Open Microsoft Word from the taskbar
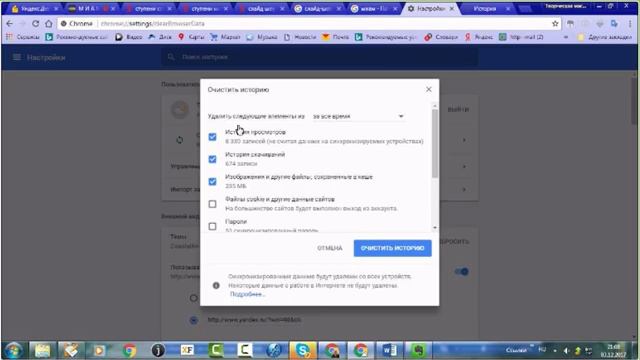This screenshot has height=360, width=640. tap(389, 351)
